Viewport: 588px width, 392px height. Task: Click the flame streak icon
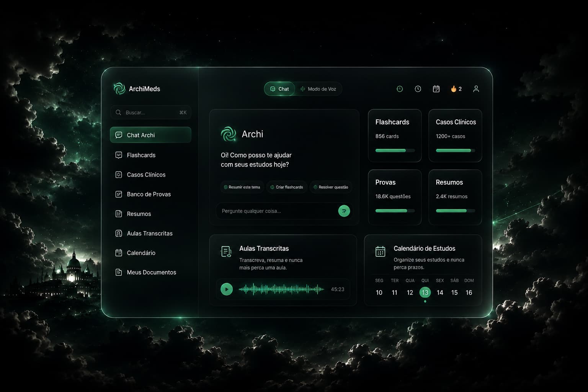454,89
